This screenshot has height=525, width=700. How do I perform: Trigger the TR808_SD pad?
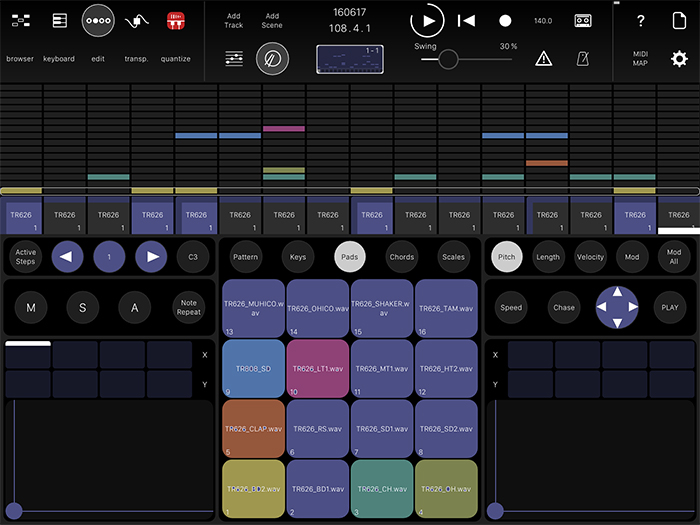coord(254,368)
